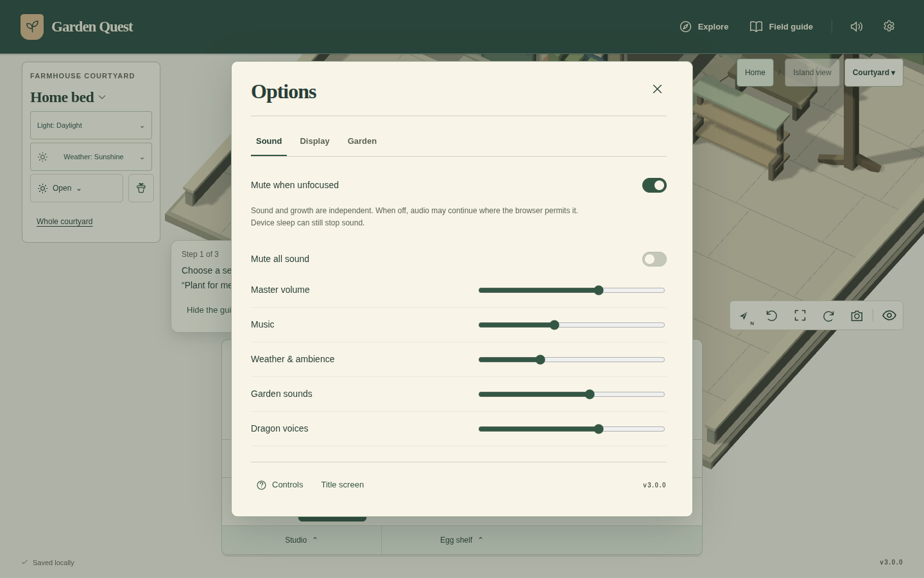924x578 pixels.
Task: Click the Saved locally status
Action: (48, 563)
